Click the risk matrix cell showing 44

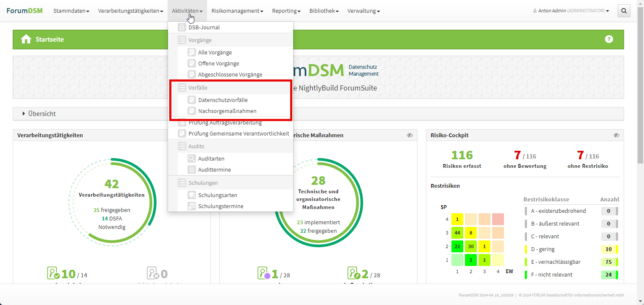(457, 233)
